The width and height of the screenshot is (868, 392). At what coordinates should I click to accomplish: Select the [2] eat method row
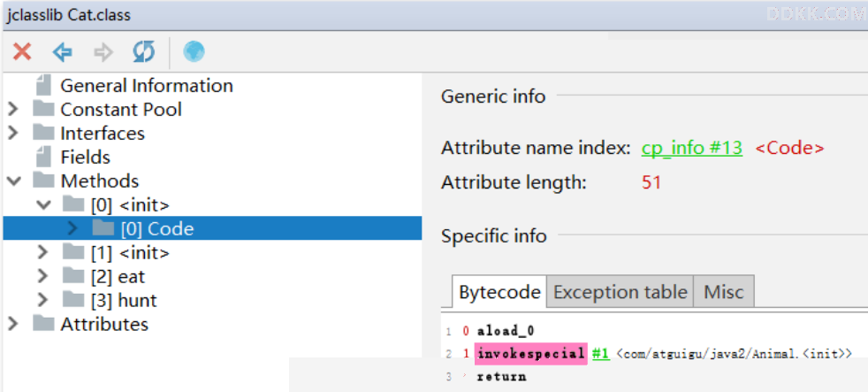pyautogui.click(x=118, y=276)
